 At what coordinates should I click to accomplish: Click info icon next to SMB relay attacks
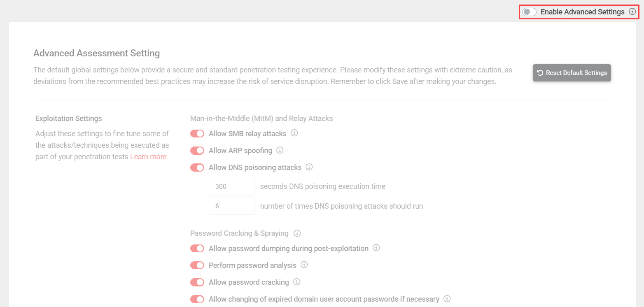[x=294, y=133]
